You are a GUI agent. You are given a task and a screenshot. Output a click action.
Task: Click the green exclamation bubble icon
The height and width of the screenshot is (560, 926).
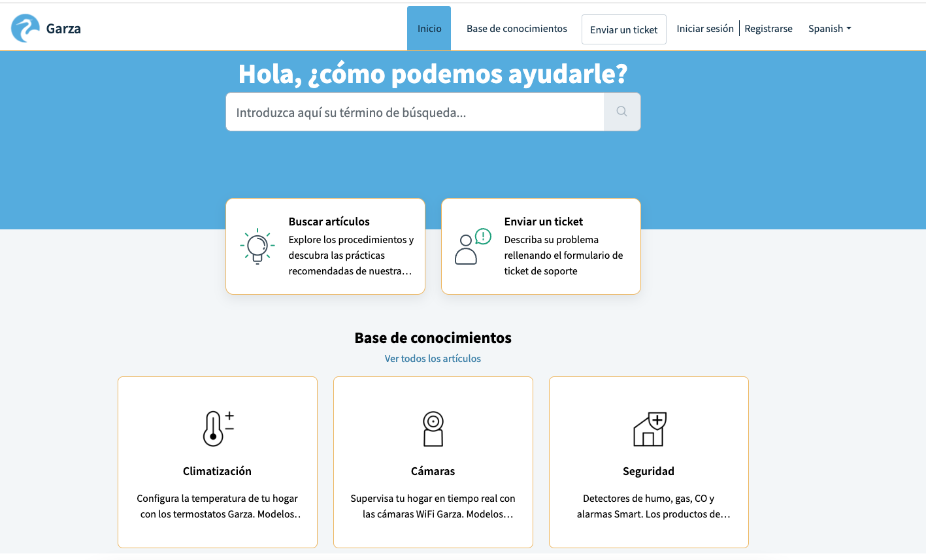[x=482, y=235]
